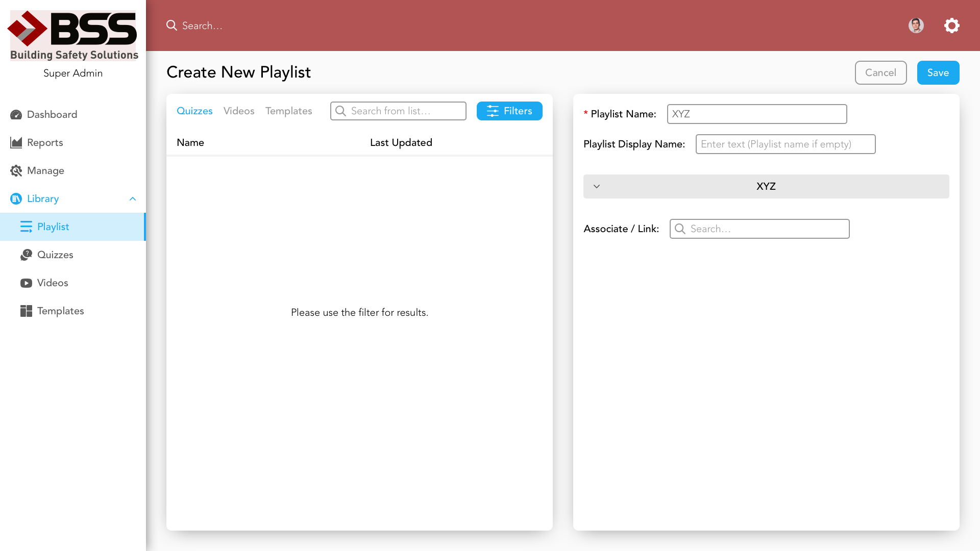Open Videos under Library
The height and width of the screenshot is (551, 980).
pyautogui.click(x=52, y=283)
